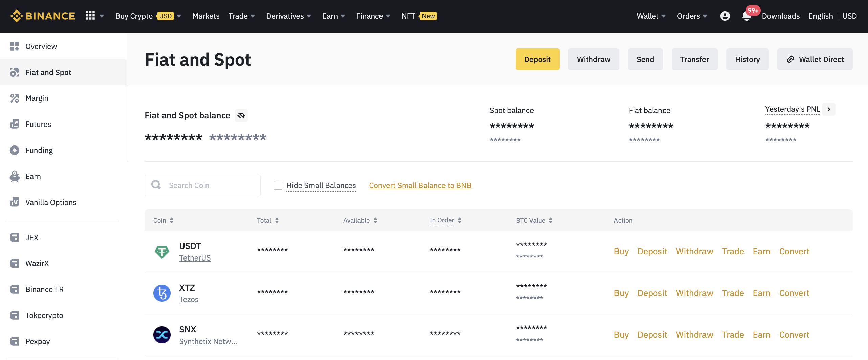868x360 pixels.
Task: Open the Synthetix Netw... coin link
Action: click(208, 341)
